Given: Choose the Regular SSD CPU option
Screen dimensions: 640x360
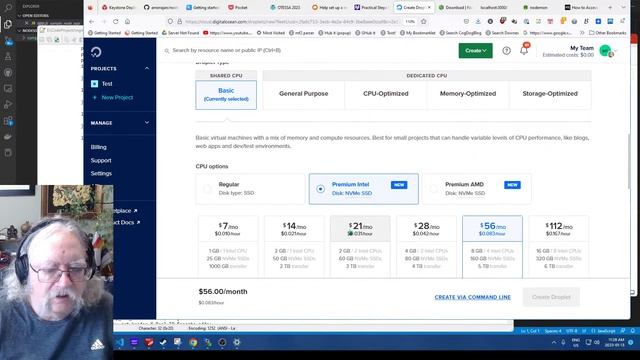Looking at the screenshot, I should pos(250,189).
